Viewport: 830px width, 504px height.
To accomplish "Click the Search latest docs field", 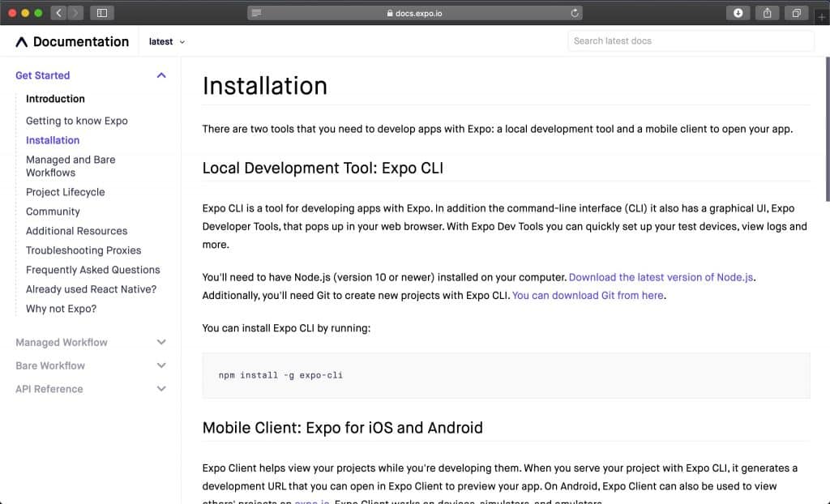I will point(691,41).
